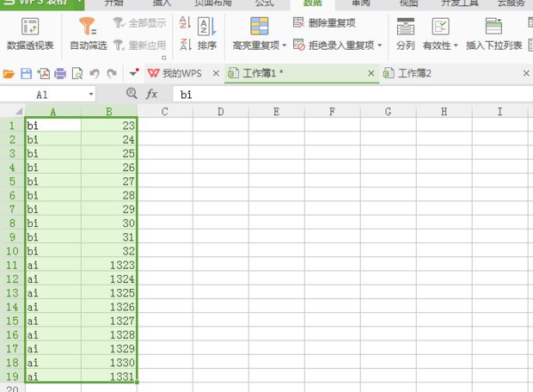533x392 pixels.
Task: Click Highlight Duplicates (高亮重复项) icon
Action: coord(260,27)
